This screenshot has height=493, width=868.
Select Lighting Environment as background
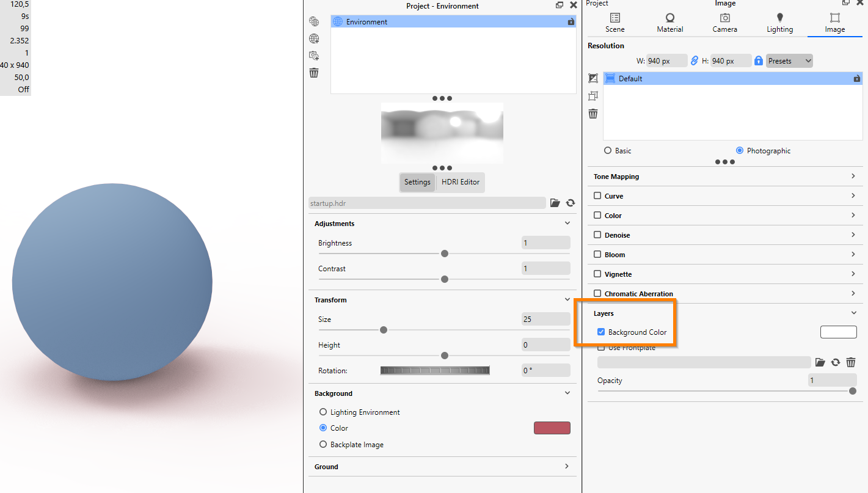(323, 412)
